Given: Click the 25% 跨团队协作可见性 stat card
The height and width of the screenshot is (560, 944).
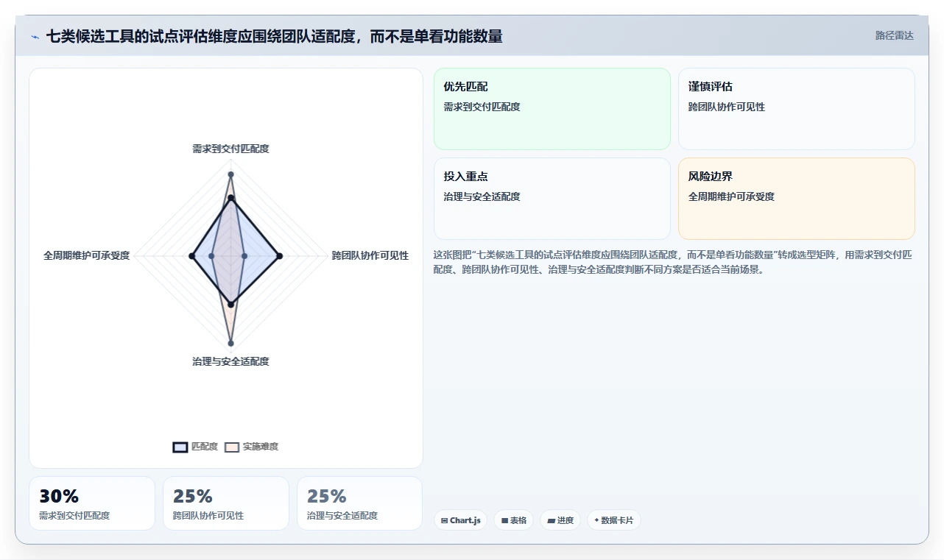Looking at the screenshot, I should pos(226,503).
